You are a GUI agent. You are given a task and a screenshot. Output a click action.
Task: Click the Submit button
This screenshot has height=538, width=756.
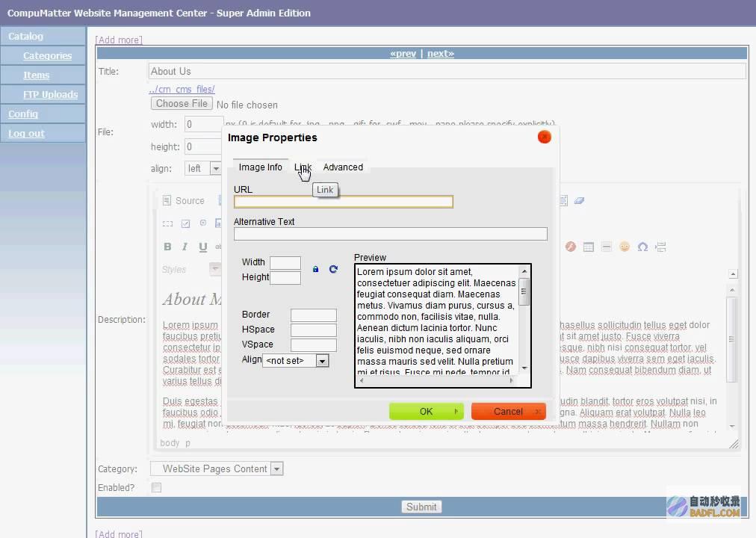tap(421, 507)
